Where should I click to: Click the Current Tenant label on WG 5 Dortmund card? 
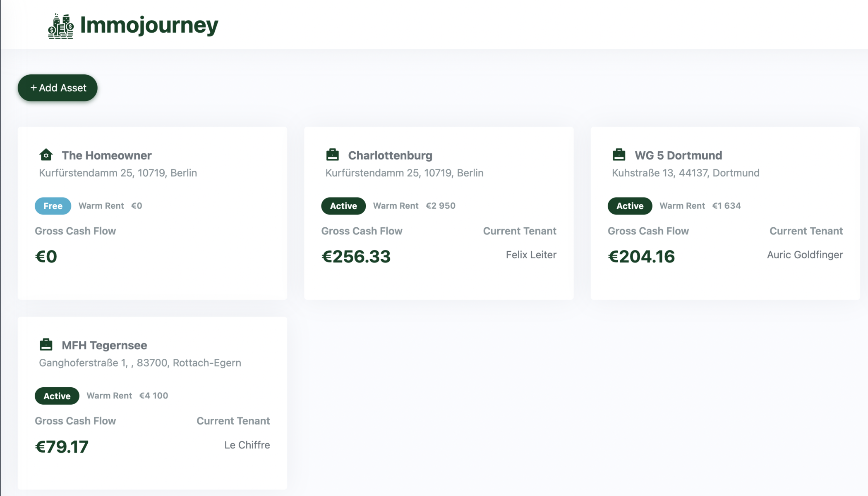(806, 231)
